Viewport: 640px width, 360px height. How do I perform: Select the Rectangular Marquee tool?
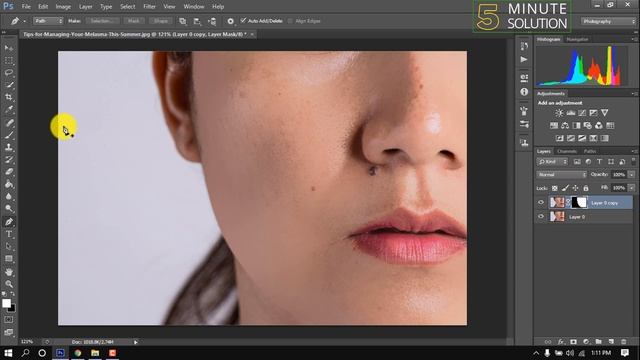point(9,61)
